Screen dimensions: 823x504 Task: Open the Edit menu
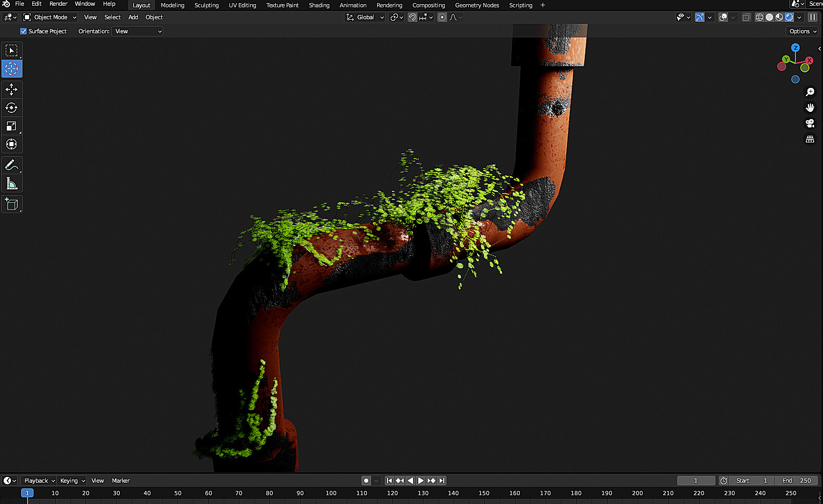[36, 4]
